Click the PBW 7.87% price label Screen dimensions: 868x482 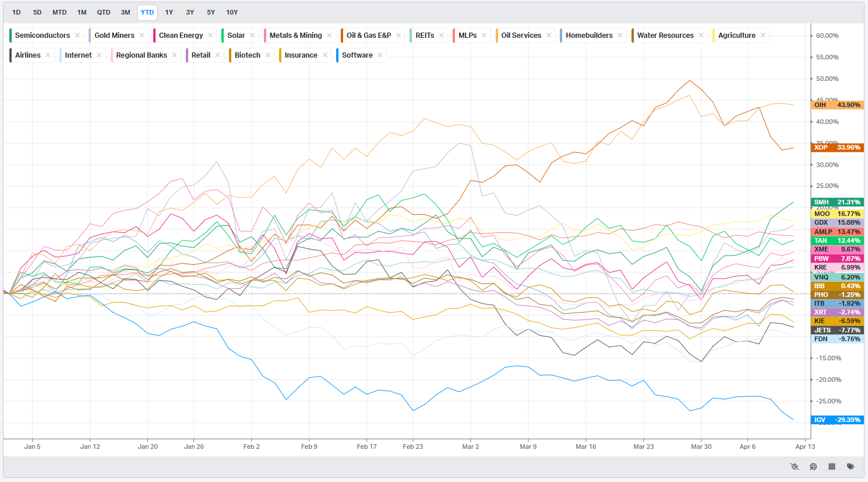click(837, 258)
